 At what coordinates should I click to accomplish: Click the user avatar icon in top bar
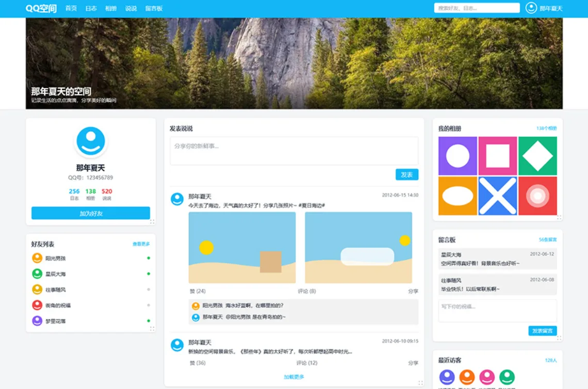pos(531,8)
